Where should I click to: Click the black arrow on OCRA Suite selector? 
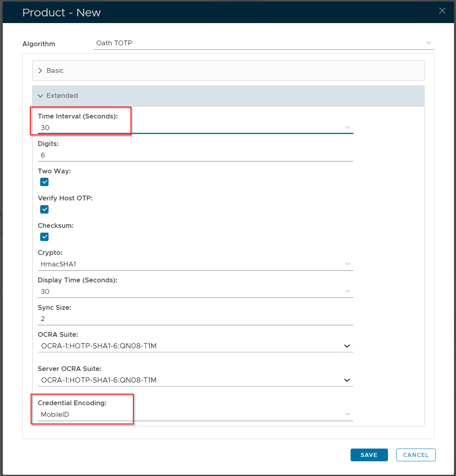point(347,346)
